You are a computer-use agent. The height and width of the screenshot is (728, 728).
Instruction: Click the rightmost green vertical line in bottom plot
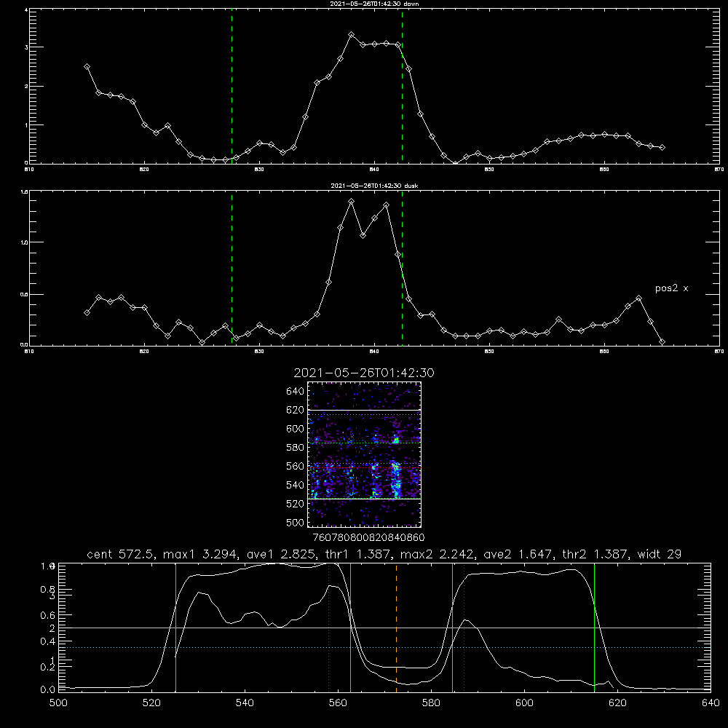(594, 628)
